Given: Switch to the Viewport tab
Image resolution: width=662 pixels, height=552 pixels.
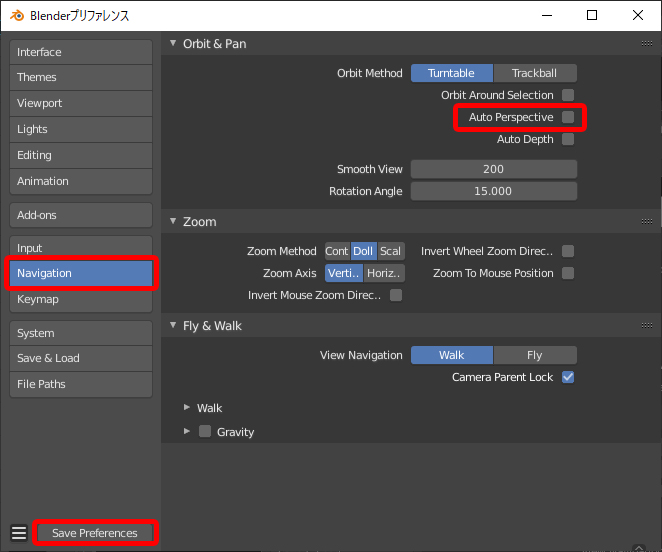Looking at the screenshot, I should [81, 103].
